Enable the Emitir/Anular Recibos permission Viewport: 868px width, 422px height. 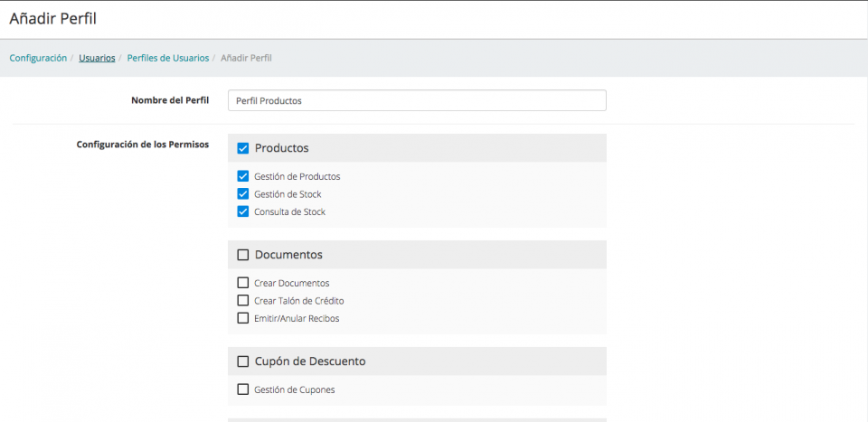point(242,318)
